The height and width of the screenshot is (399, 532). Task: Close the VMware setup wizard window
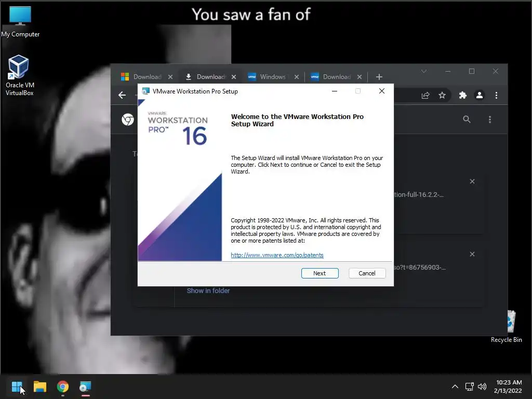[382, 91]
